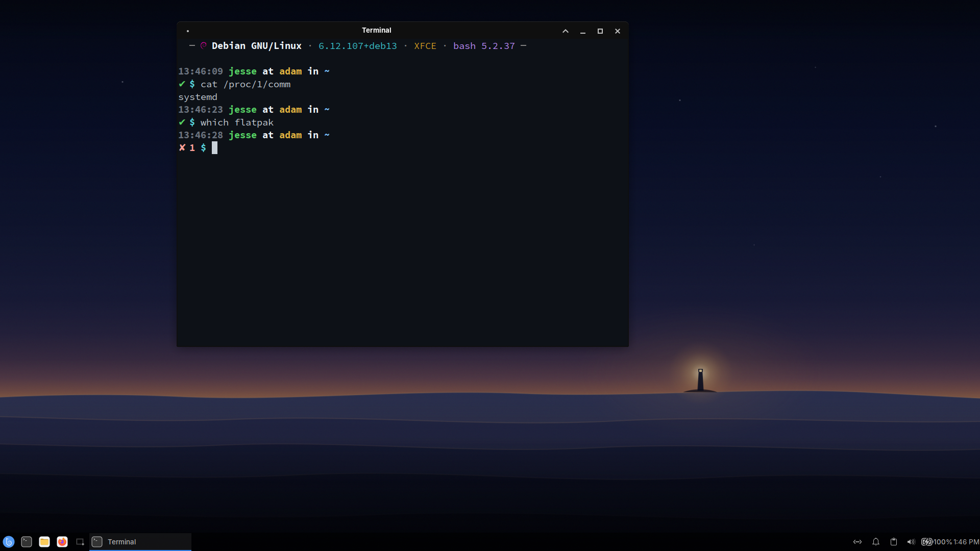
Task: Open the clipboard manager tray icon
Action: (894, 542)
